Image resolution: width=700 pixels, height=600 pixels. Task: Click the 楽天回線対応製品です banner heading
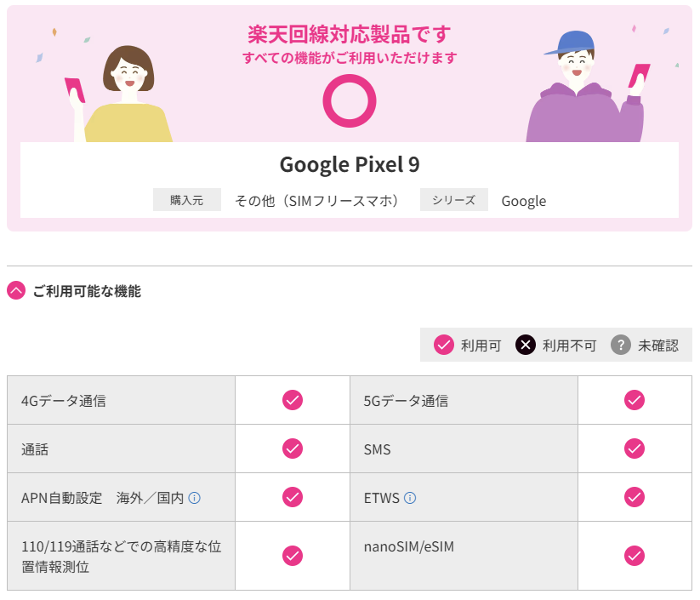(350, 34)
